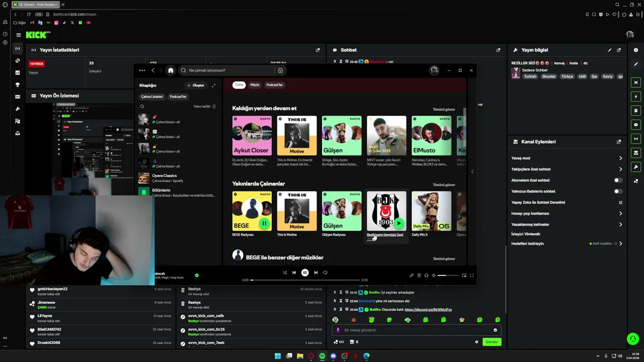The height and width of the screenshot is (362, 644).
Task: Open Spotify home via house icon
Action: (171, 70)
